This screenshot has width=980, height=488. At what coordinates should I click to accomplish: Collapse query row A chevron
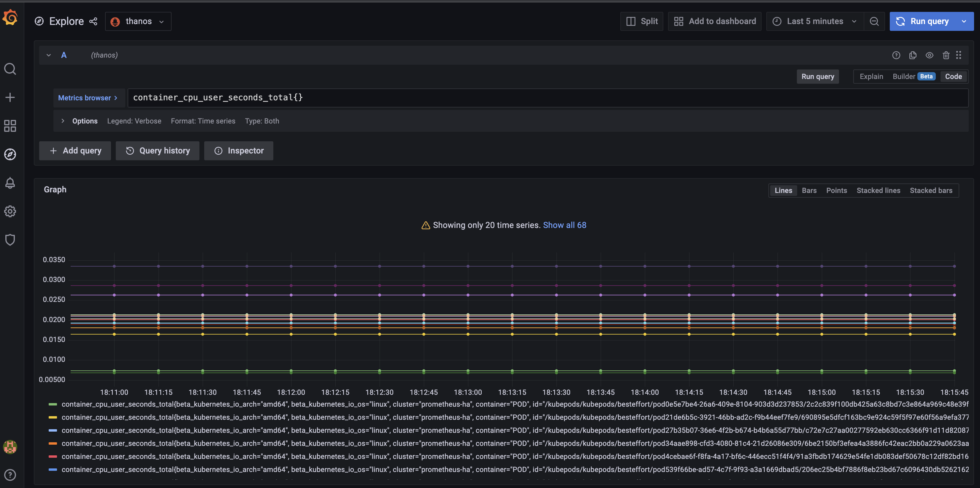coord(49,55)
